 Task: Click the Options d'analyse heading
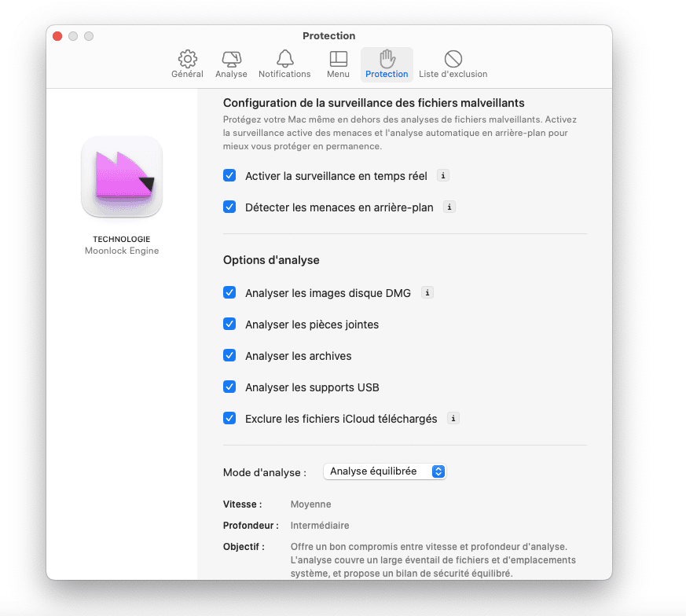click(271, 260)
